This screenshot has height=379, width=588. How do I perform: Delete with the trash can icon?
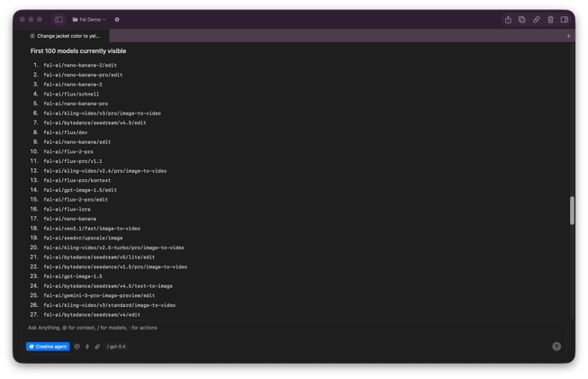pos(550,20)
